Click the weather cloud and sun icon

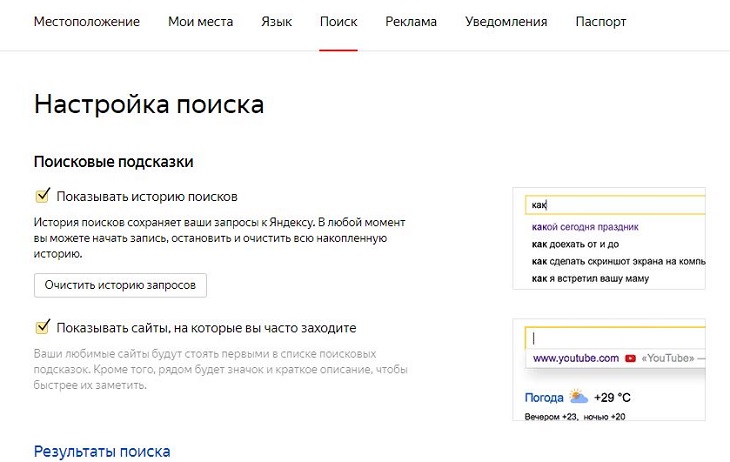(x=579, y=397)
